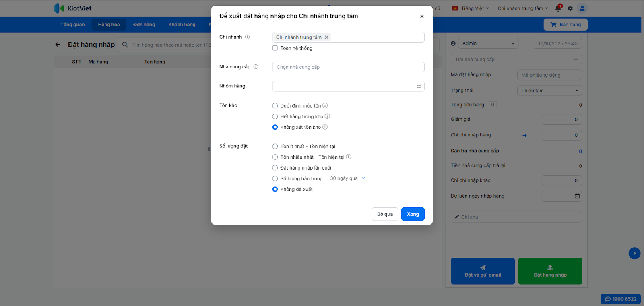Remove the Chi nhánh trung tâm branch tag

click(x=326, y=37)
